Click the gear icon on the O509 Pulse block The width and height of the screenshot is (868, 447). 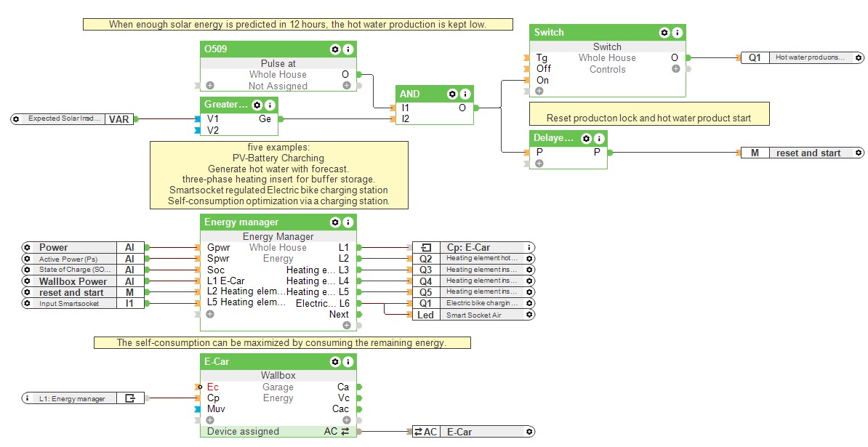pos(334,49)
